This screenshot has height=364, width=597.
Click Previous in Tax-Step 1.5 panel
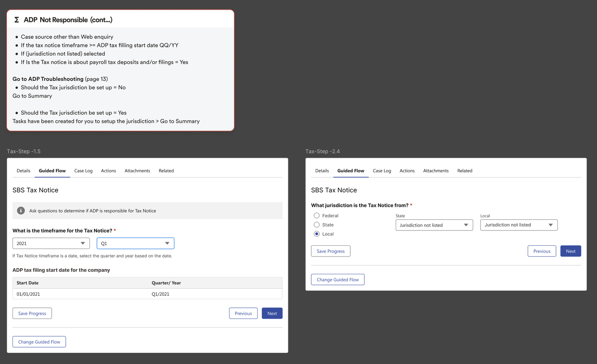[x=243, y=313]
